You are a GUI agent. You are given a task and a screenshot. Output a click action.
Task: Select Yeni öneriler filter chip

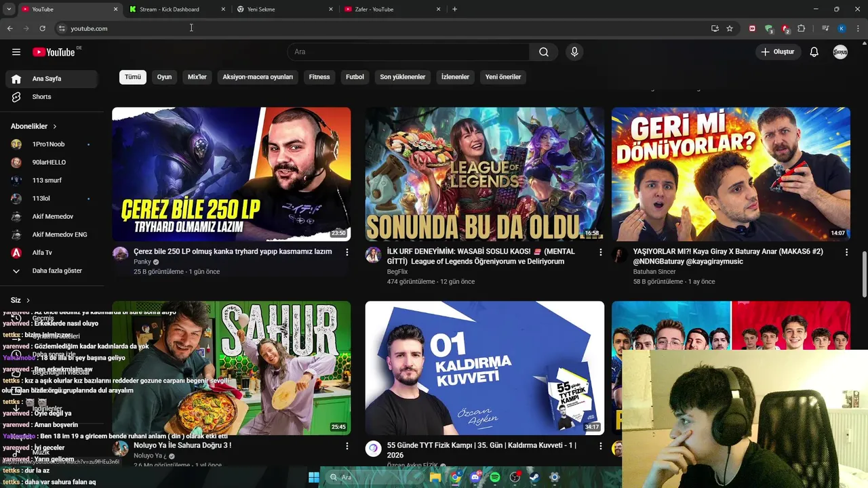point(503,77)
